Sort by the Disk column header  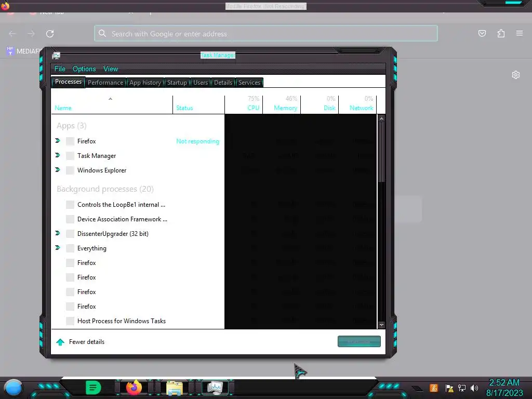[320, 104]
